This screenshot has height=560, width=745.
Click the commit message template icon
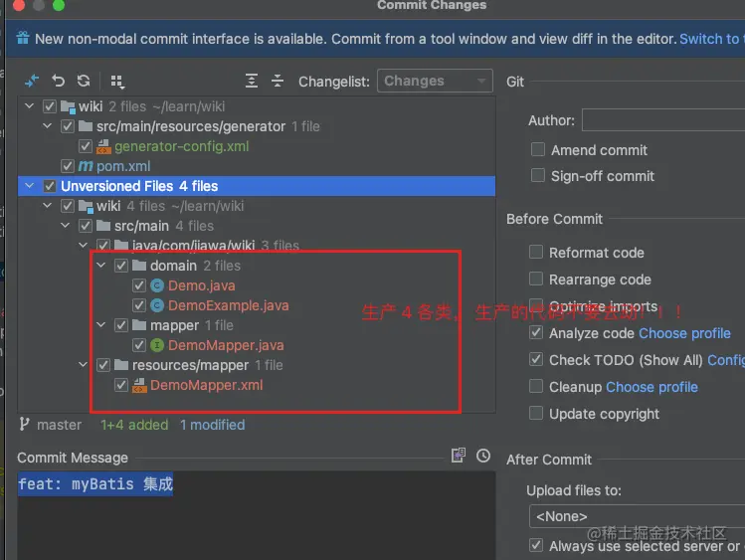tap(458, 456)
